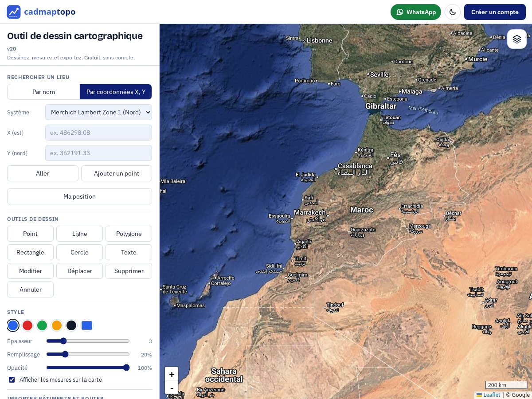The width and height of the screenshot is (532, 399).
Task: Select the Texte tool
Action: click(129, 252)
